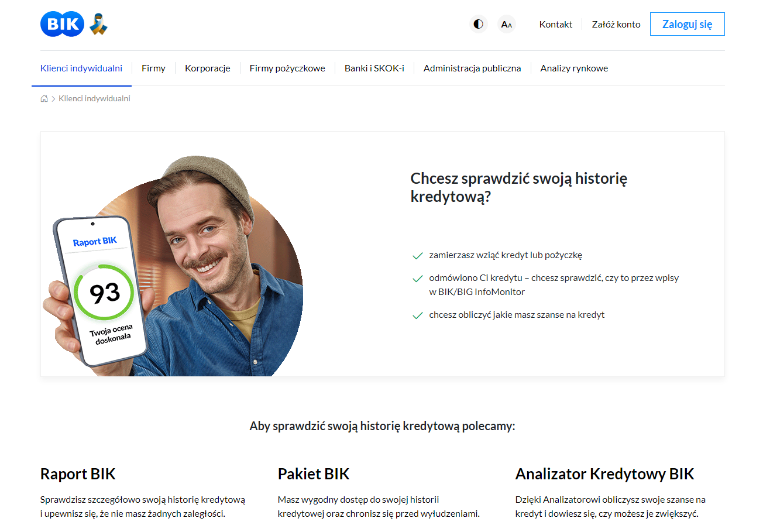Open the Firmy menu item

click(153, 68)
